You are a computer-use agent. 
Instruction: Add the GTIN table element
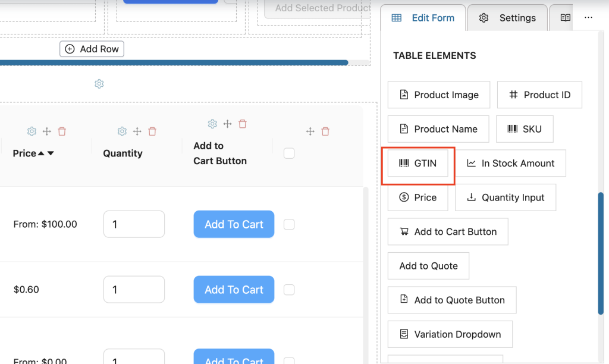[418, 163]
